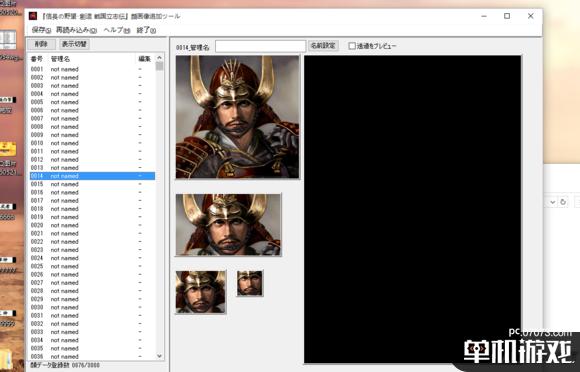Click the 終了 menu item
This screenshot has width=580, height=372.
(146, 30)
